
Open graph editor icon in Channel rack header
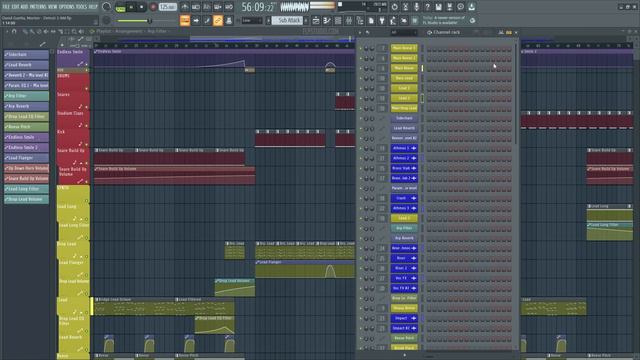[x=501, y=32]
